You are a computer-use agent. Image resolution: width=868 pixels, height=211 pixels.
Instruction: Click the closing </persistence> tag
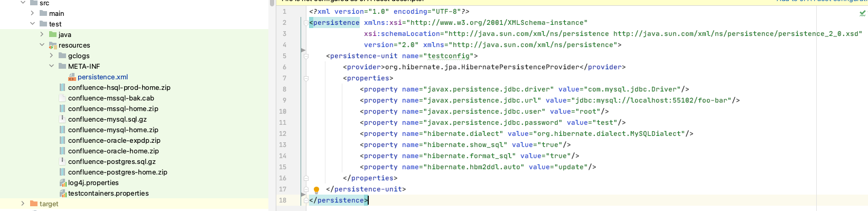339,200
